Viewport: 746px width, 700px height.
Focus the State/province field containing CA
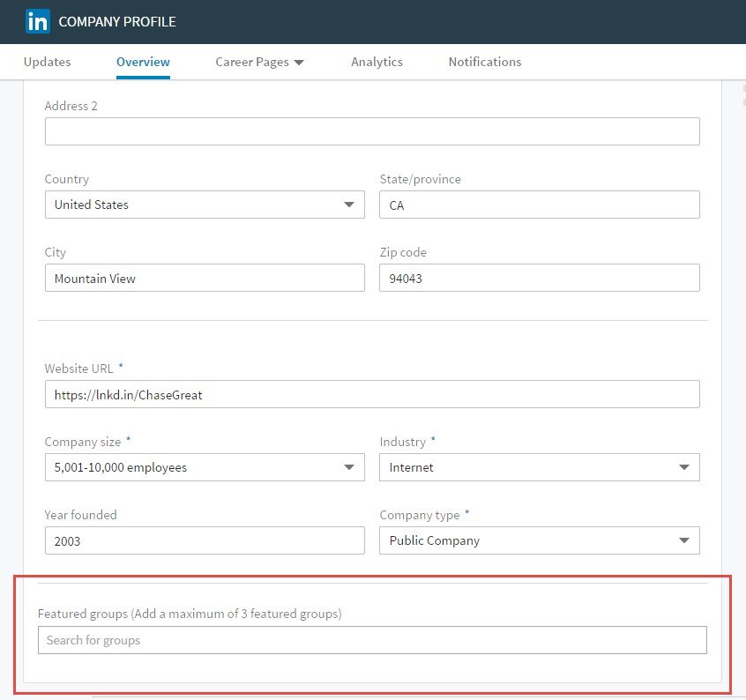(540, 205)
